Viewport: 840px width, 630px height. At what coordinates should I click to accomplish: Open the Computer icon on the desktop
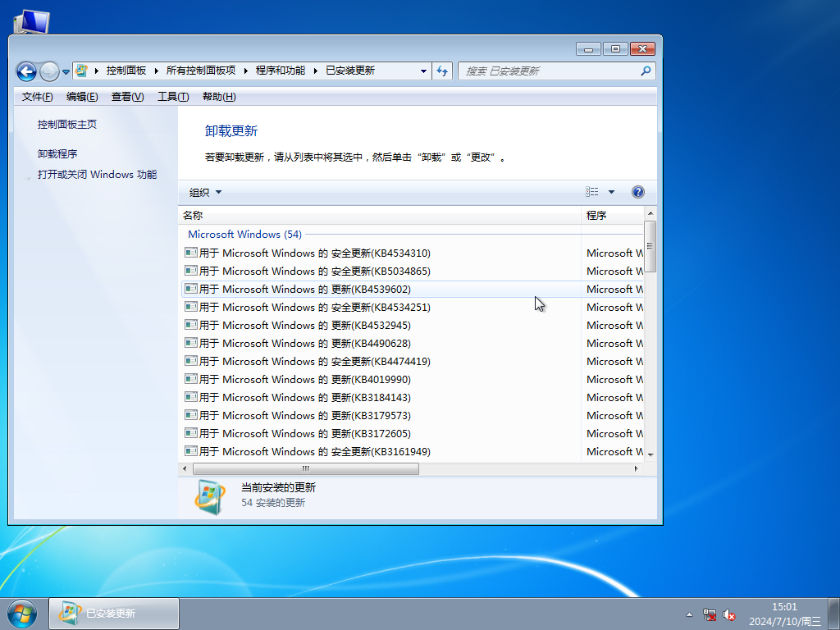31,21
